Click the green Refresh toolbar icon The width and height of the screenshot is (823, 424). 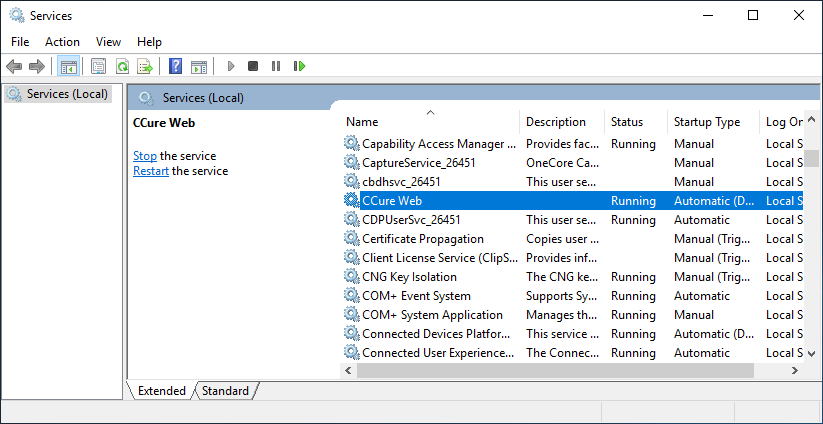(x=121, y=66)
